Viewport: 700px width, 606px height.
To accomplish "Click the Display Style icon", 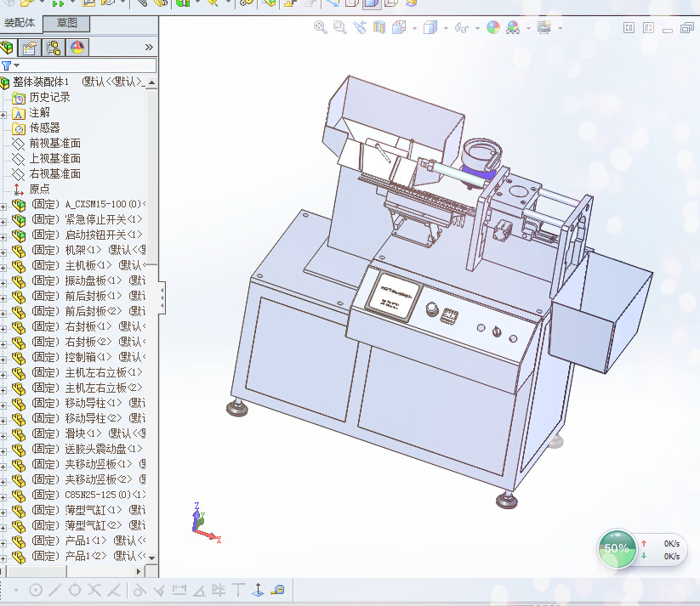I will coord(430,28).
